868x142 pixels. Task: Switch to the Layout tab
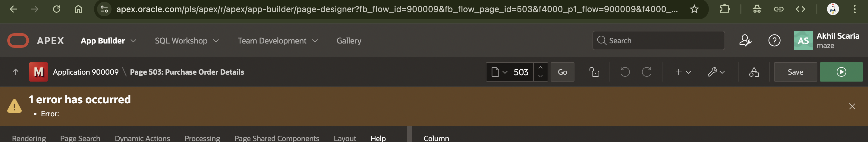345,138
